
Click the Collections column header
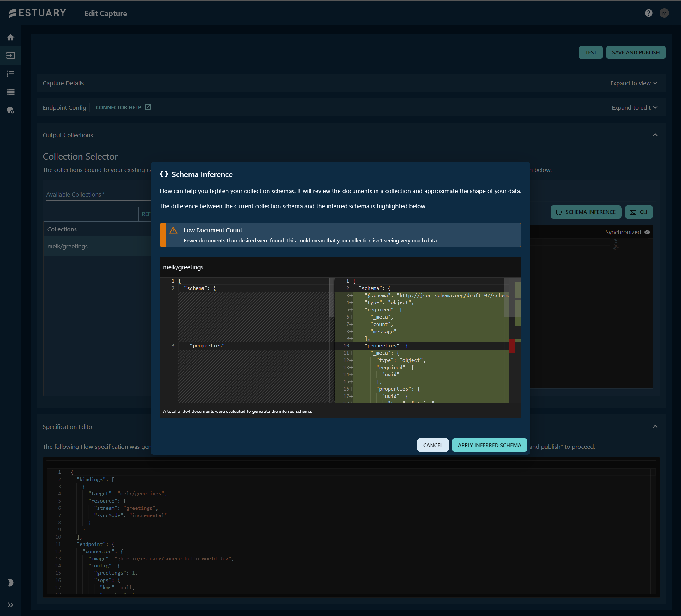point(62,229)
